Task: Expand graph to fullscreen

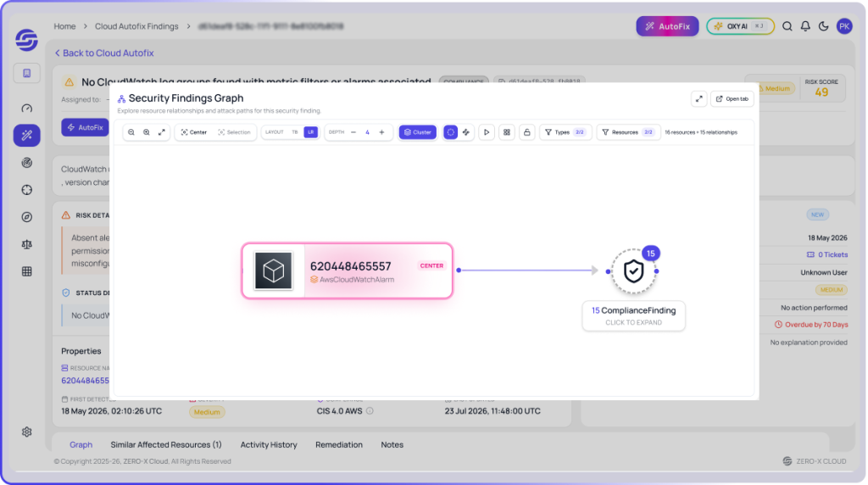Action: point(699,99)
